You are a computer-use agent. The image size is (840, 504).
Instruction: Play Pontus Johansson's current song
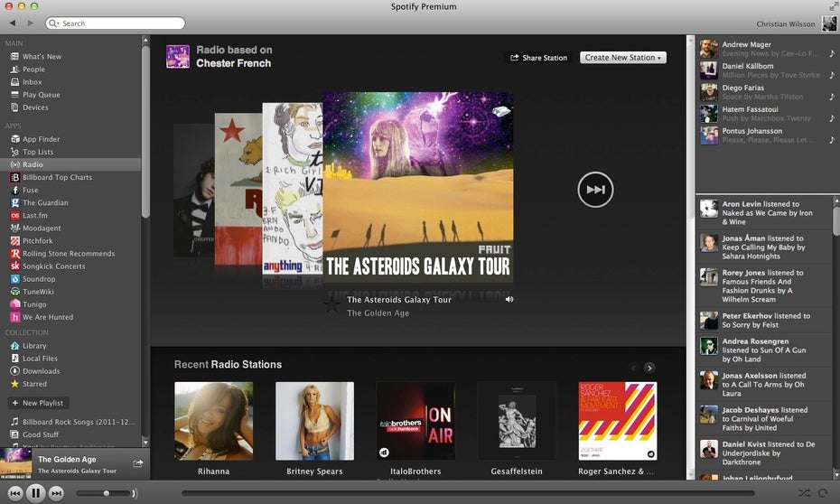pos(832,140)
